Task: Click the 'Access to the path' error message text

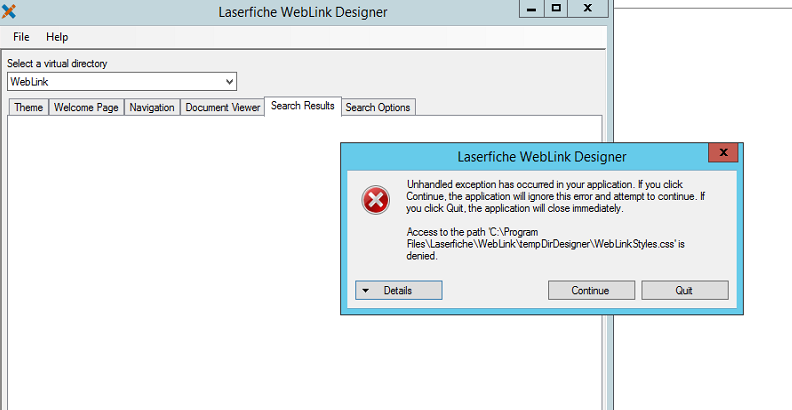Action: tap(546, 244)
